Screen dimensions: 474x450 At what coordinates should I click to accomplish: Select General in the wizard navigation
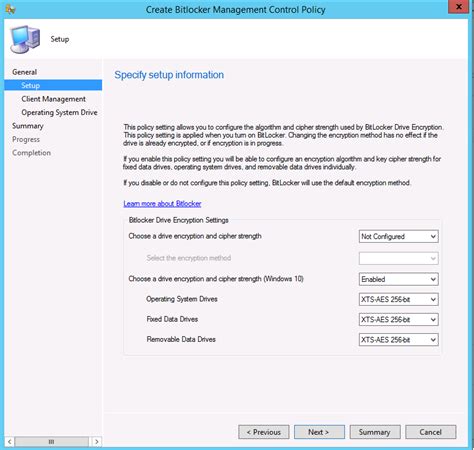(24, 72)
